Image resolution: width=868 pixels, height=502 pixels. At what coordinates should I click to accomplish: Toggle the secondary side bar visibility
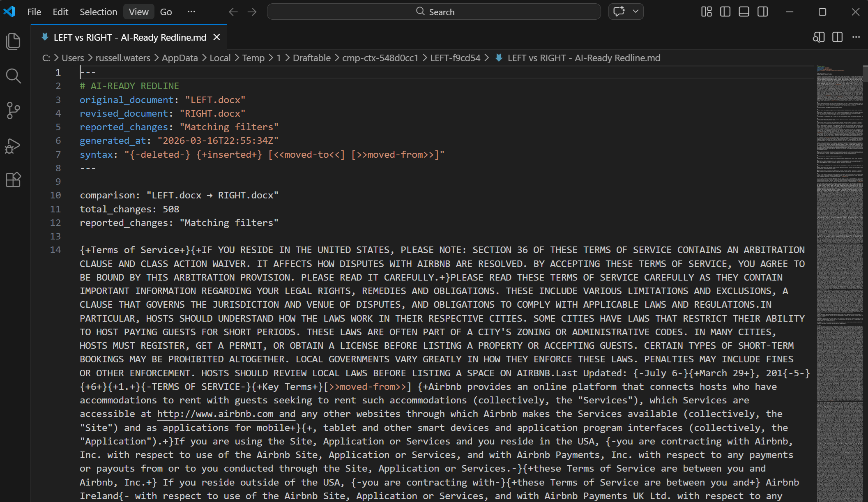(762, 12)
